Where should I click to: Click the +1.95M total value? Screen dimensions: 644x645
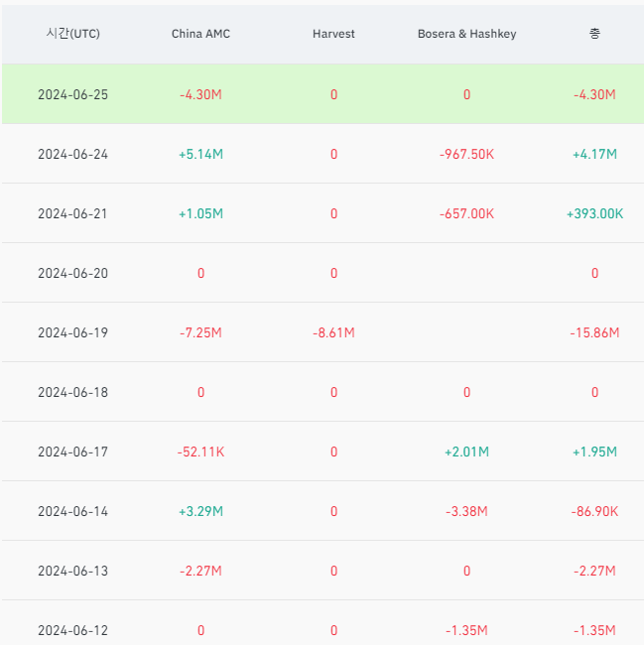[x=594, y=451]
